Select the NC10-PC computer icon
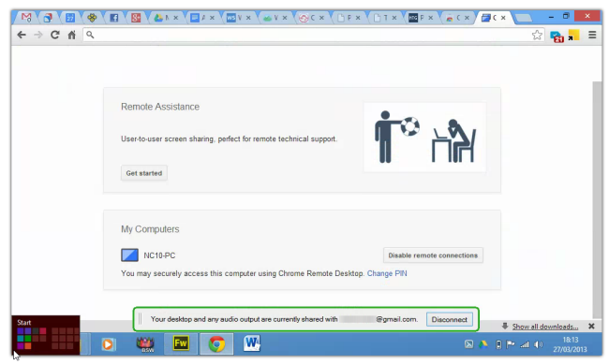Viewport: 609px width, 364px height. 129,255
